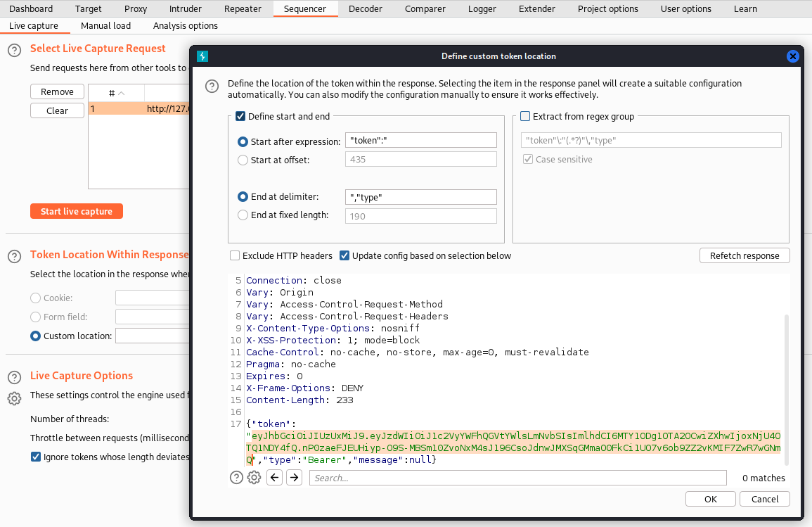This screenshot has width=812, height=527.
Task: Click the Live Capture Options gear icon
Action: click(x=14, y=398)
